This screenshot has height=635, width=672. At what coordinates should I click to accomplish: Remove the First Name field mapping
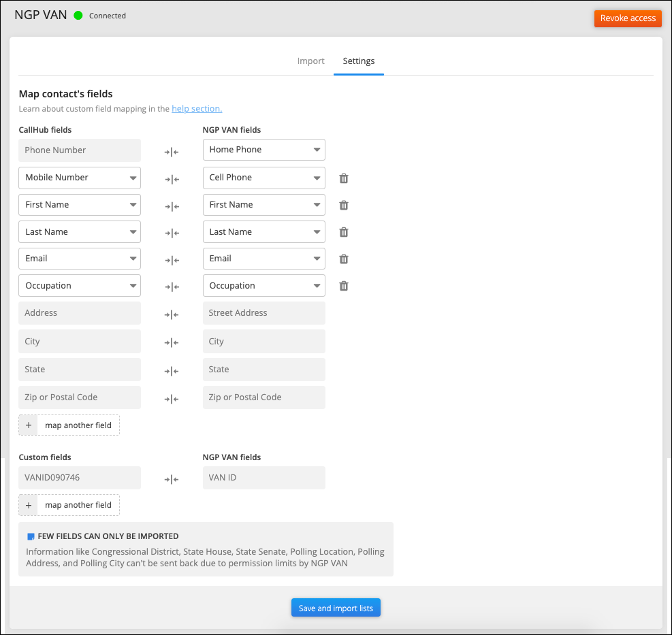[344, 205]
